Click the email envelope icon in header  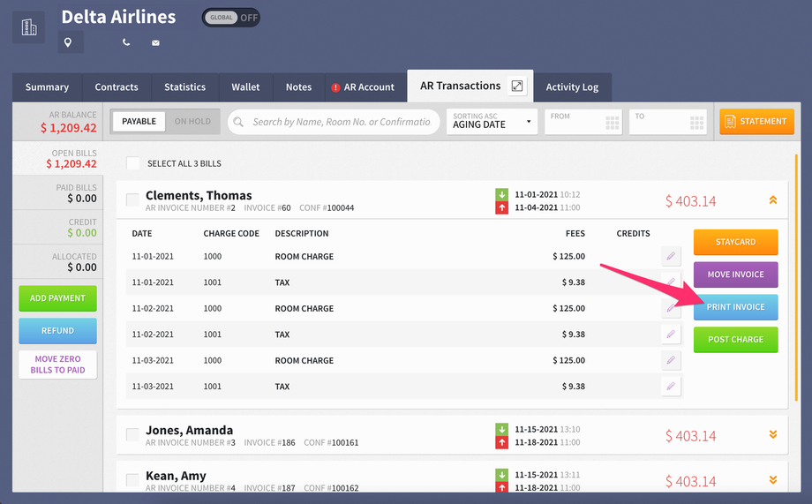155,42
